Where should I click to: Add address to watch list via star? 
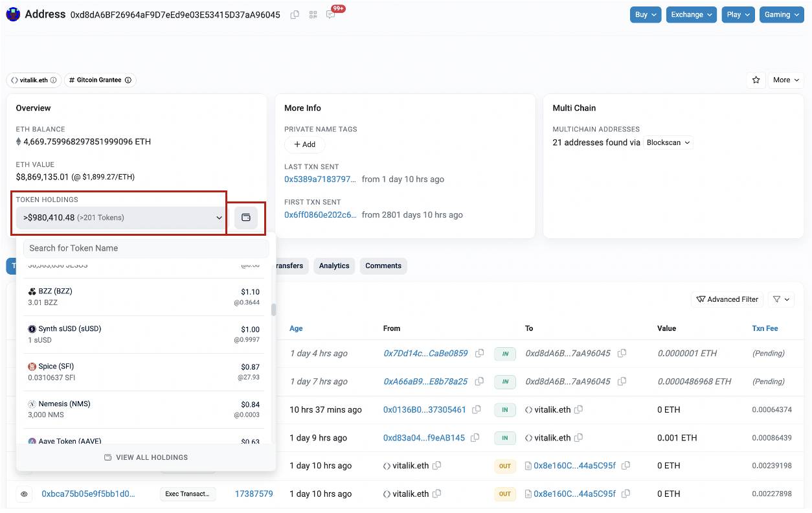(756, 80)
